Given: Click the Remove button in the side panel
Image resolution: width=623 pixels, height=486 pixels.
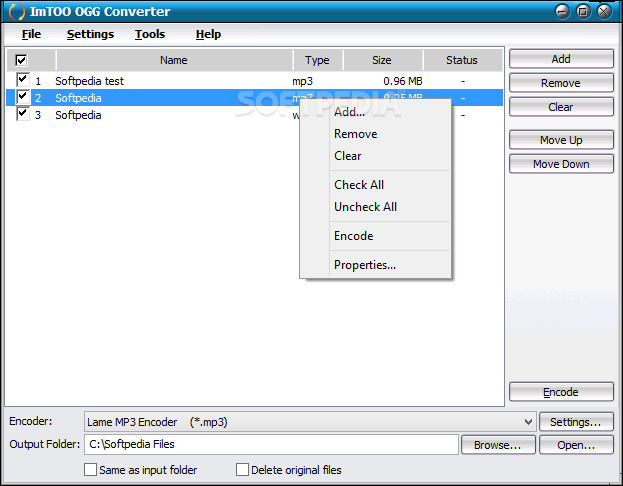Looking at the screenshot, I should point(561,83).
